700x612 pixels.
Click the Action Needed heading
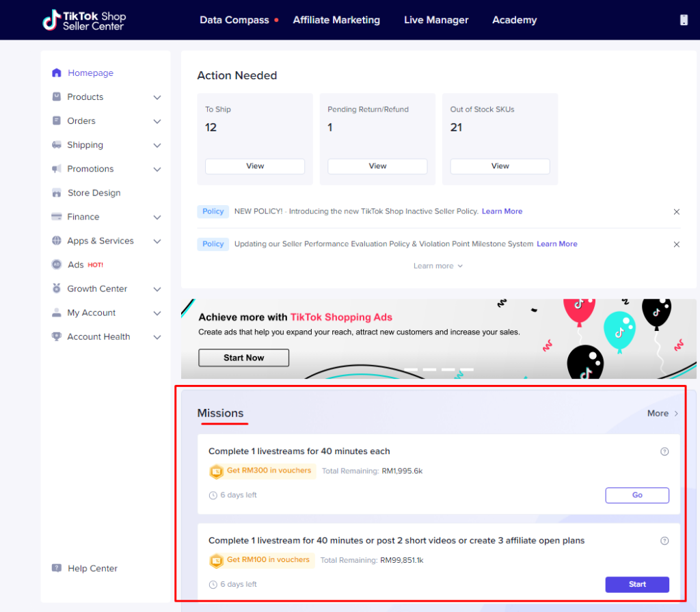click(x=237, y=75)
